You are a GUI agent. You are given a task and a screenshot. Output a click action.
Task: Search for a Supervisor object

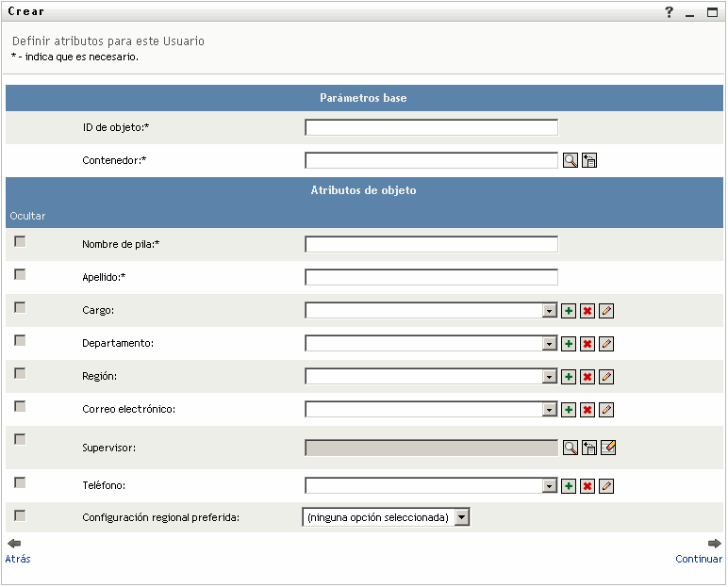[571, 448]
